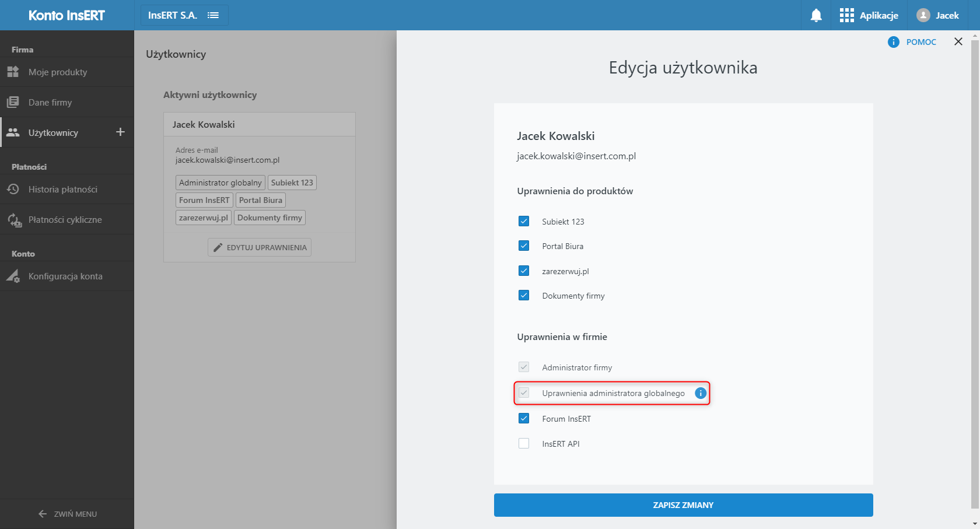Click the global administrator info icon
This screenshot has height=529, width=980.
tap(701, 393)
